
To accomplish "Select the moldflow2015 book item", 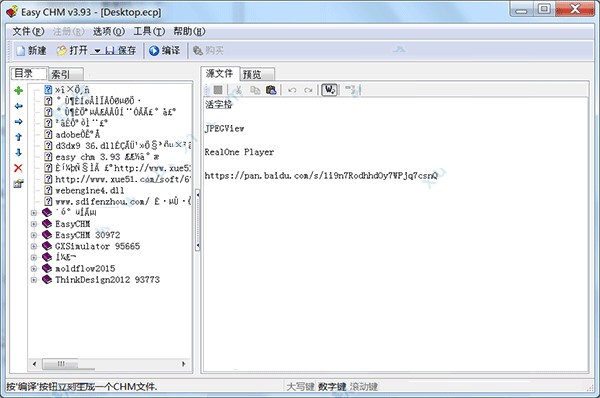I will pyautogui.click(x=85, y=269).
